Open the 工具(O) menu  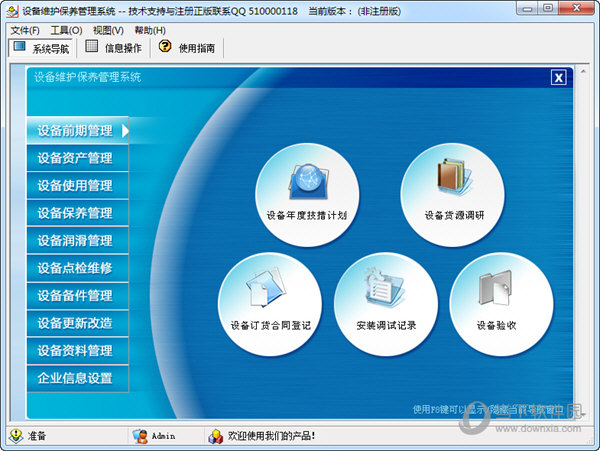[x=67, y=30]
